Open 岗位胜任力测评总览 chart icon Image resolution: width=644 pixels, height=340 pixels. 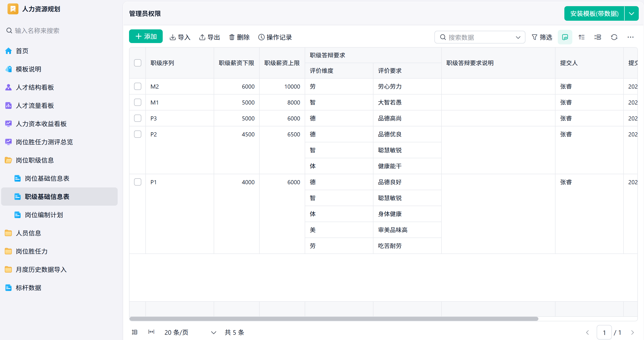8,142
